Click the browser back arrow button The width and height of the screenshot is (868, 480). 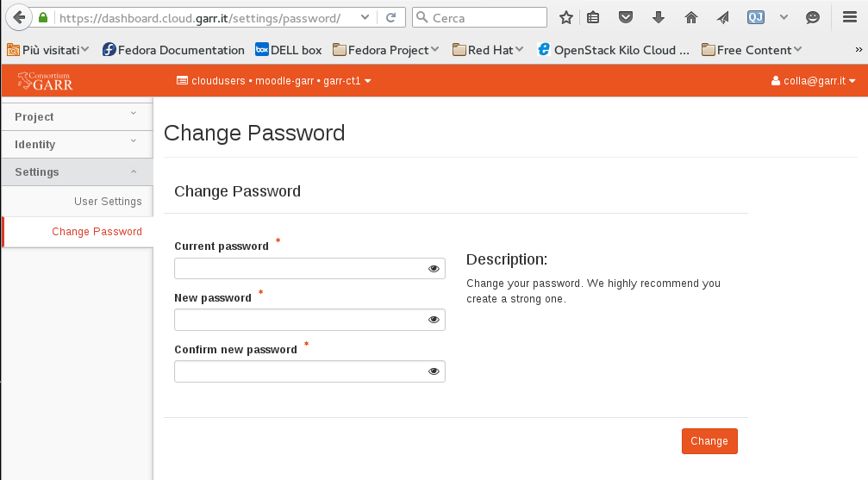pyautogui.click(x=18, y=17)
